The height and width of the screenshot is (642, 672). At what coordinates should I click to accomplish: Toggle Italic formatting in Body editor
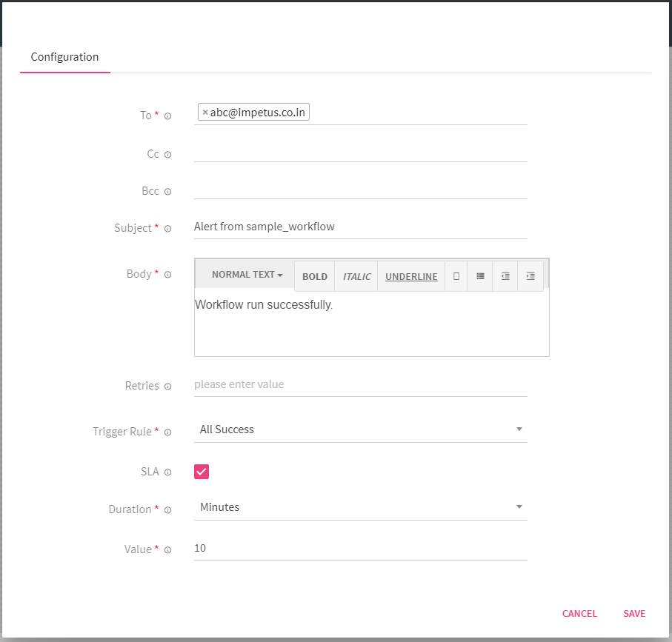pos(356,276)
